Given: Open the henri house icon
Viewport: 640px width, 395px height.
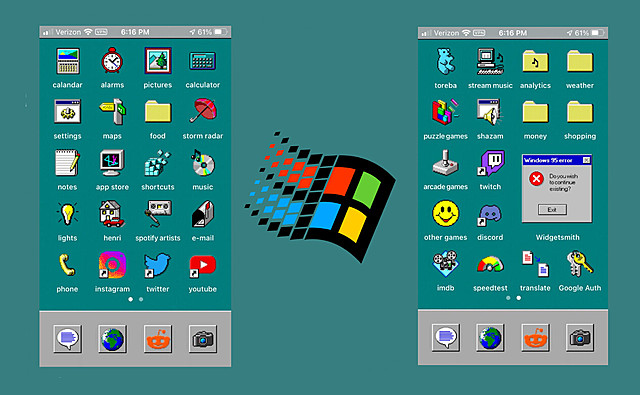Looking at the screenshot, I should 112,214.
